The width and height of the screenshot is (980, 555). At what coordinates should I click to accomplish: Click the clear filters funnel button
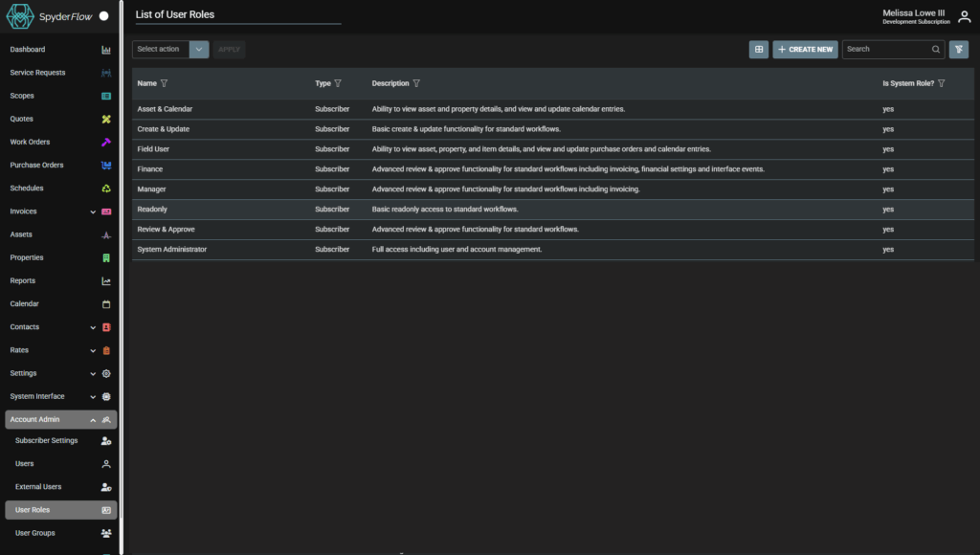pyautogui.click(x=958, y=50)
